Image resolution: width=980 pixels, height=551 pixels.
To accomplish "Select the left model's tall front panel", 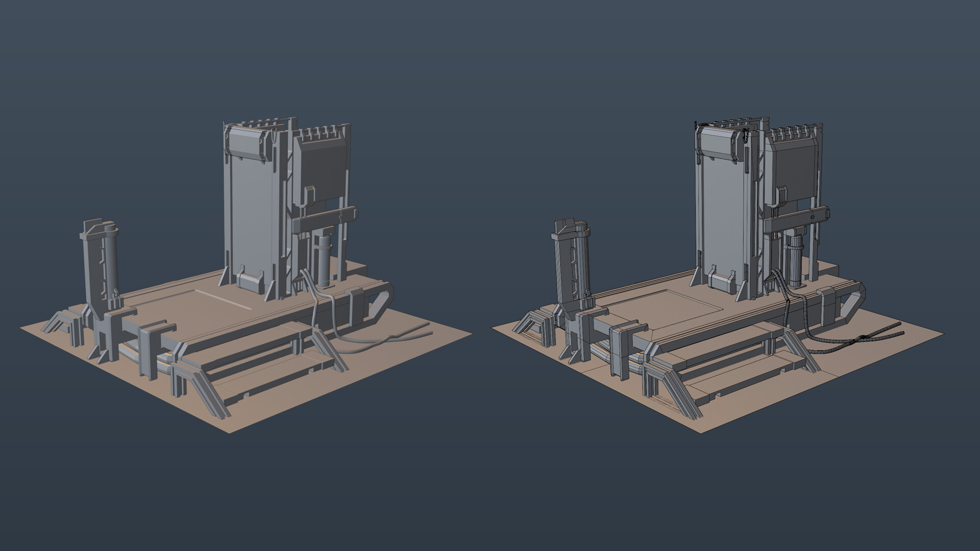I will point(253,204).
